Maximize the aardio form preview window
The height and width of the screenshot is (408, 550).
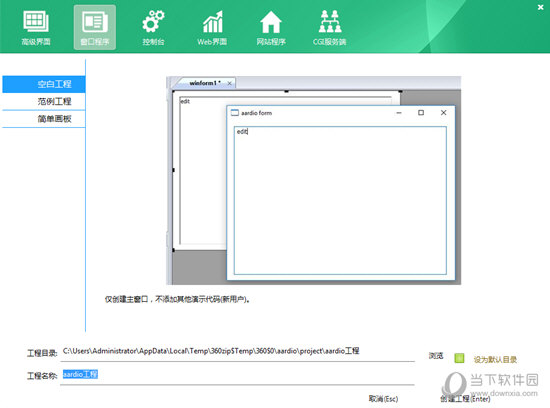tap(421, 113)
